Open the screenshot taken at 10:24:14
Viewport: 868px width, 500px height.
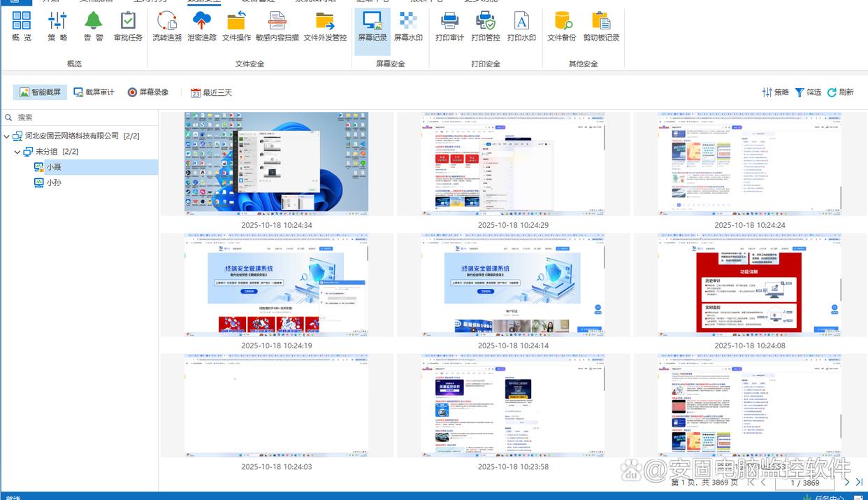[513, 285]
